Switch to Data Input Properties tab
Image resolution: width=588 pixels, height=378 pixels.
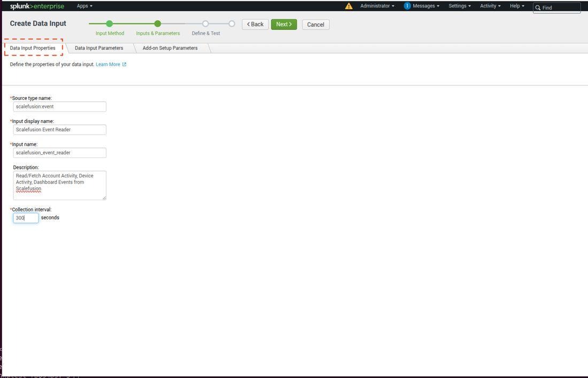[x=33, y=48]
